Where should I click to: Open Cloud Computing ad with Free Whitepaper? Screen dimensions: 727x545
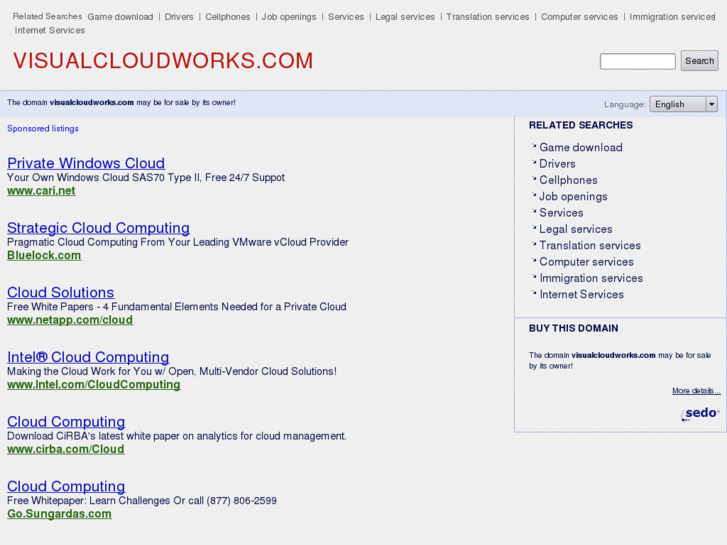click(x=66, y=486)
